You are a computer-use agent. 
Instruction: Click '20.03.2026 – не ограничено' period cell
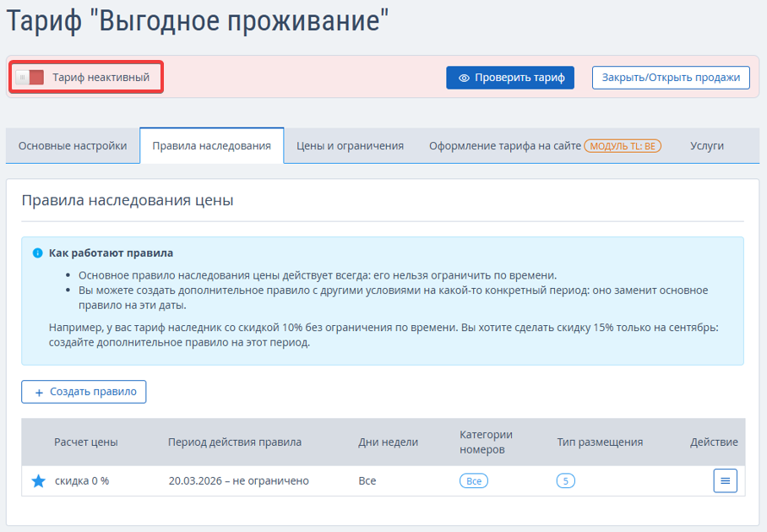click(x=239, y=481)
